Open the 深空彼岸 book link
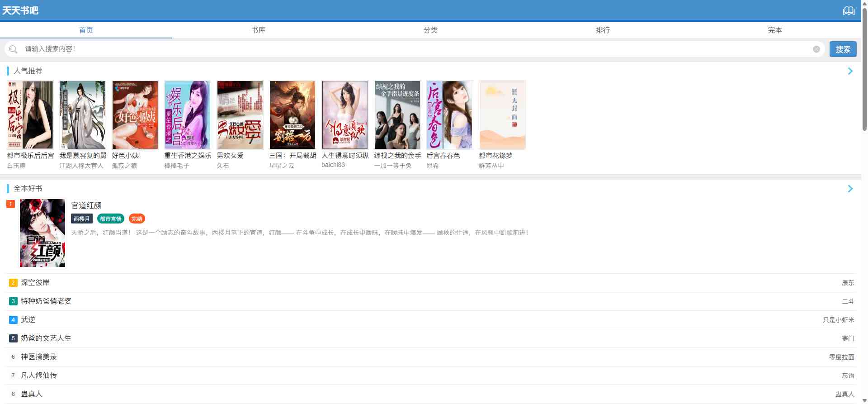 point(35,283)
